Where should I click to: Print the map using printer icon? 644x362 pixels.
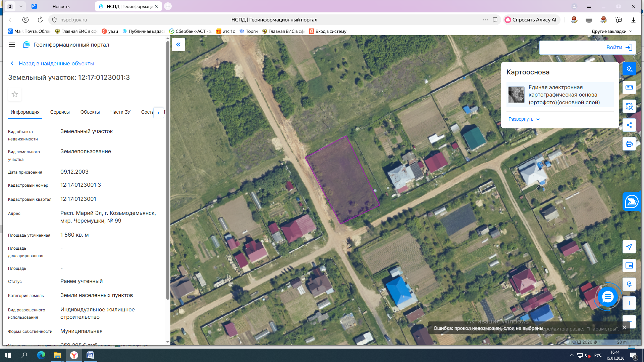(x=629, y=144)
